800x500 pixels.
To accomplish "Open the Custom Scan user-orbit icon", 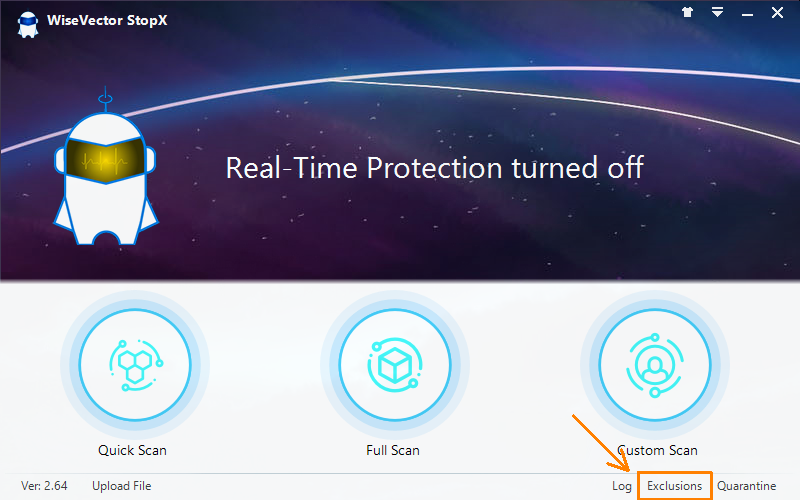I will tap(655, 365).
